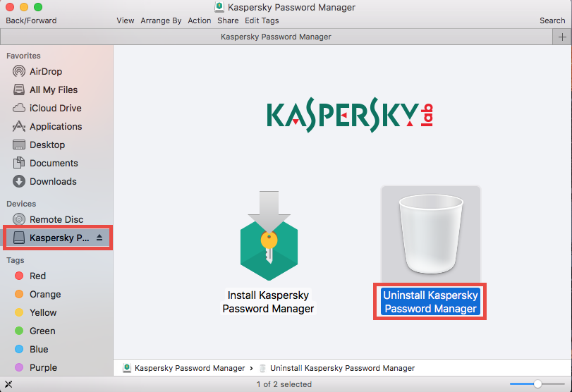The height and width of the screenshot is (392, 572).
Task: Click the Search toolbar item
Action: click(552, 20)
